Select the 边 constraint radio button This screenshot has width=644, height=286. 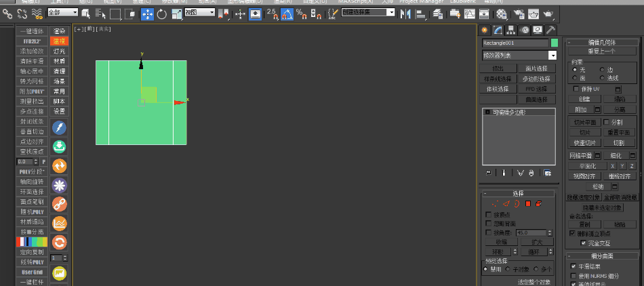coord(602,69)
